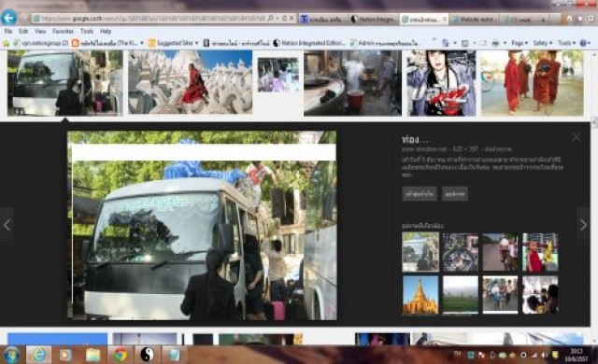Open the Home icon at the top right
This screenshot has width=598, height=364.
569,19
